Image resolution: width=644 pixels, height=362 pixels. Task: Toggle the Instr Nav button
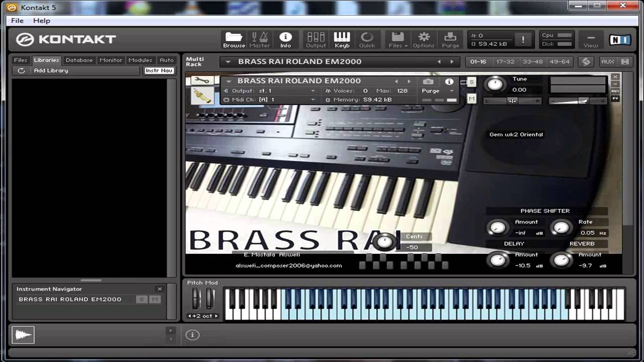pyautogui.click(x=159, y=70)
